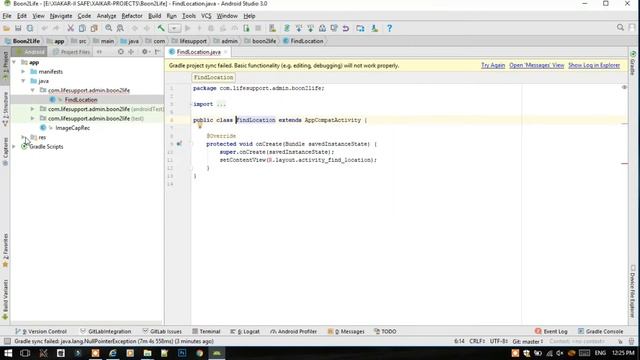Click the Find magnifier icon in toolbar

(x=109, y=28)
